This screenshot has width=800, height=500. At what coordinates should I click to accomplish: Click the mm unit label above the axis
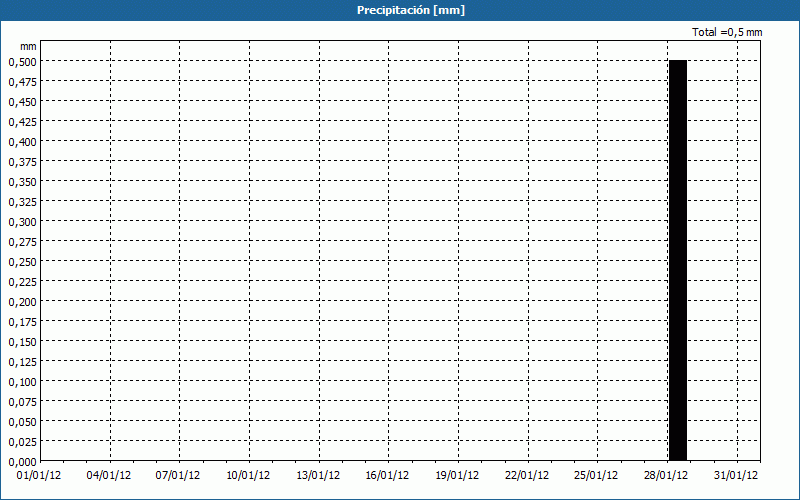[28, 46]
